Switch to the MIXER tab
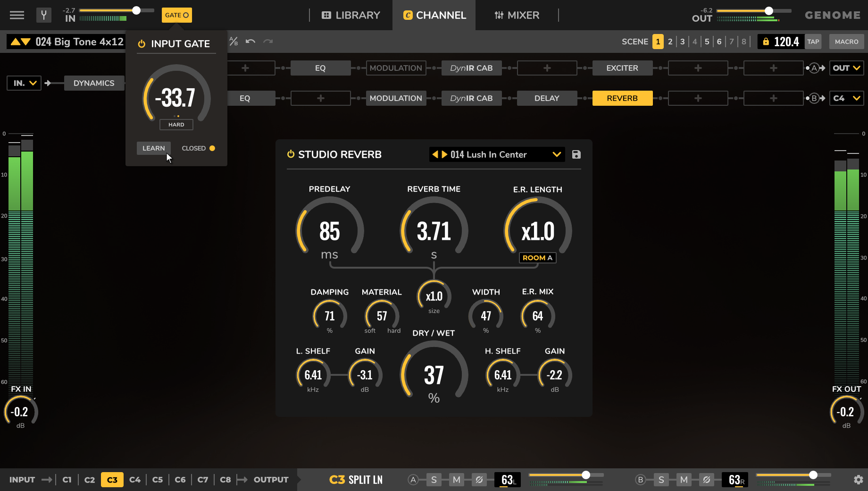 [517, 15]
